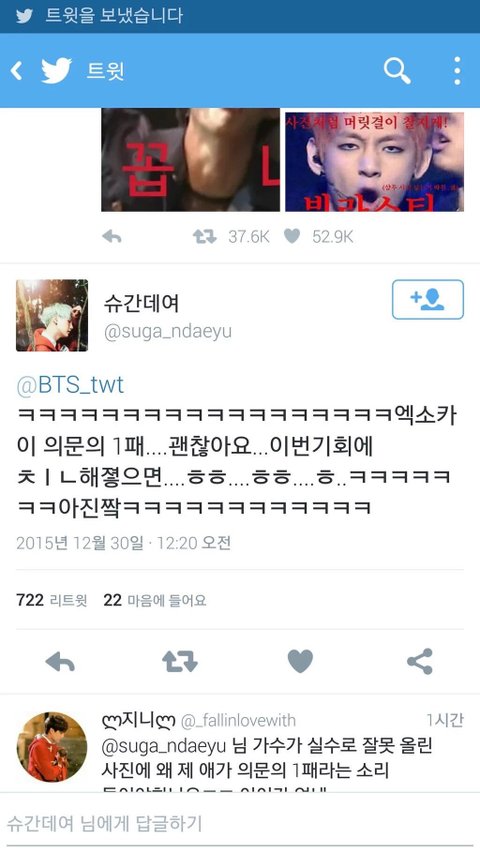Open the 꼽 image thumbnail
This screenshot has width=480, height=853.
point(190,160)
